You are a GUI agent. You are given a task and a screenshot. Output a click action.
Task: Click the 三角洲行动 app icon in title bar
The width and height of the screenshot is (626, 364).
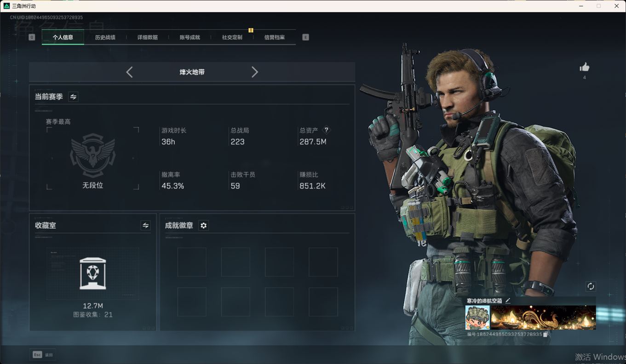[x=6, y=6]
